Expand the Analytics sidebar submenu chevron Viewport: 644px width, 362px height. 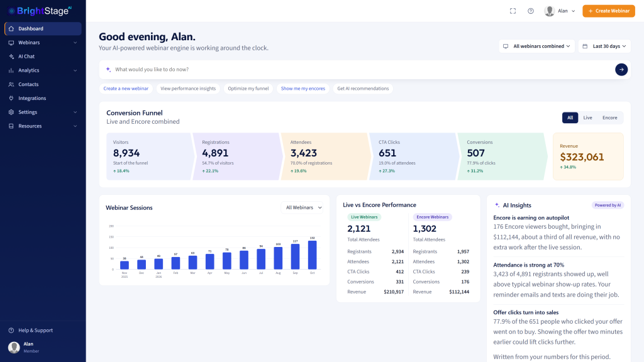click(x=75, y=70)
